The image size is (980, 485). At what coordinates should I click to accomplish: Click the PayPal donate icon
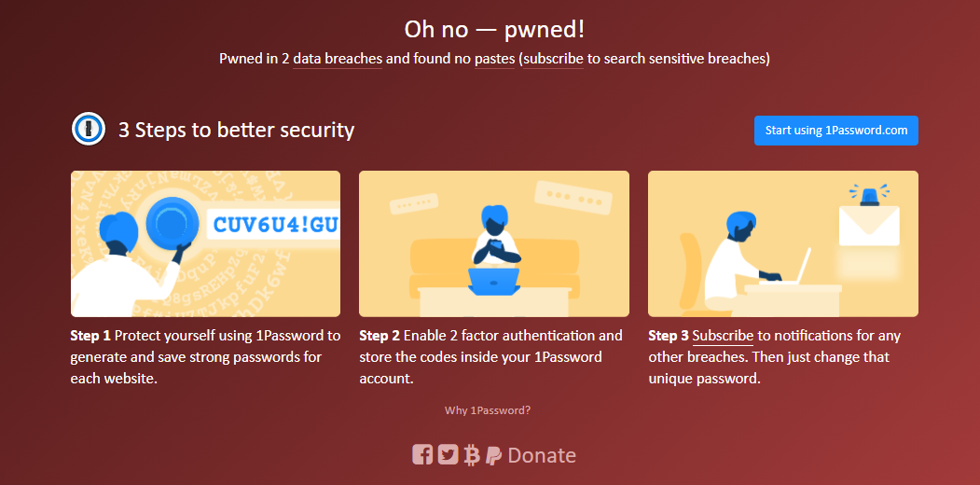click(494, 455)
